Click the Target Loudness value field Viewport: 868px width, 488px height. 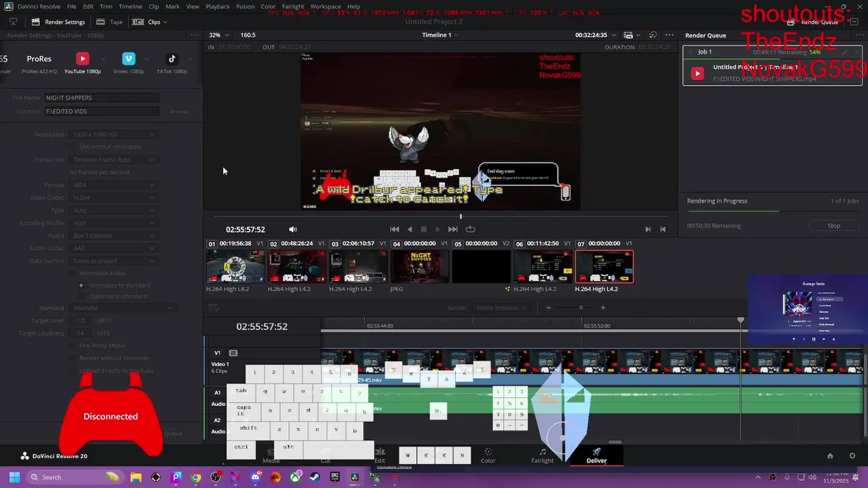(x=81, y=333)
